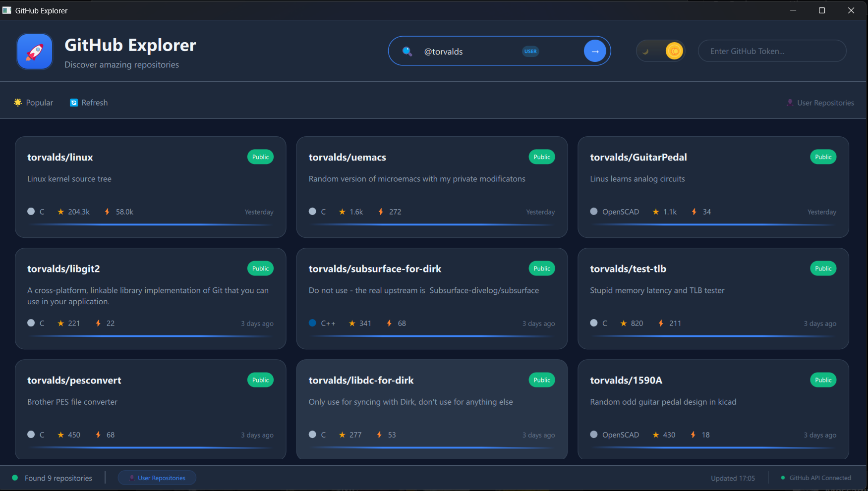This screenshot has height=491, width=868.
Task: Open the torvalds/libdc-for-dirk repository title
Action: (x=361, y=380)
